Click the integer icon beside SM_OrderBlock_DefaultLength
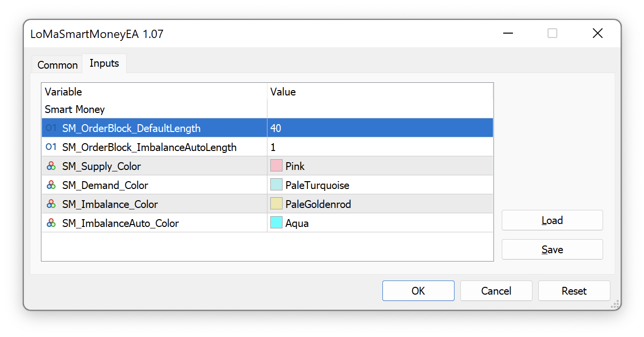 coord(51,128)
